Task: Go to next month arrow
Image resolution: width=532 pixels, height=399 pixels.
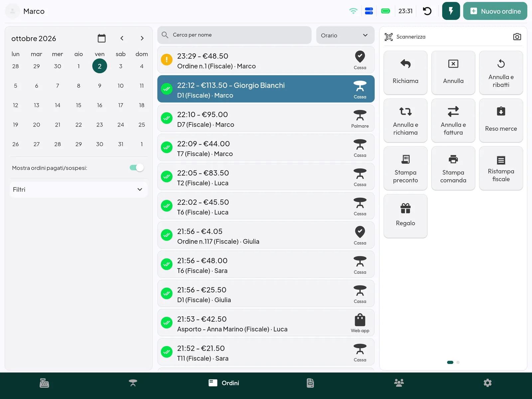Action: point(142,38)
